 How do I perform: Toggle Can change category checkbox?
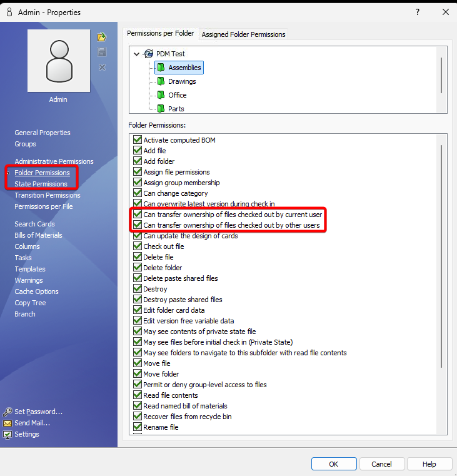[138, 193]
